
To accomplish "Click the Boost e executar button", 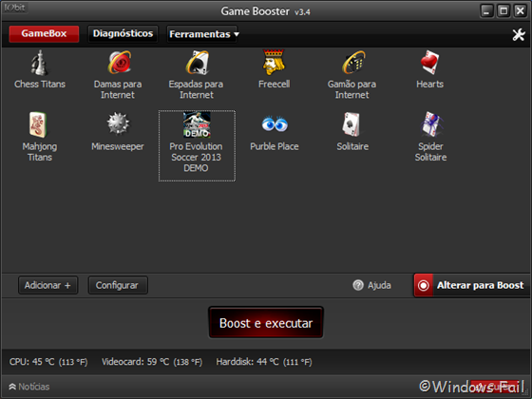I will click(266, 323).
